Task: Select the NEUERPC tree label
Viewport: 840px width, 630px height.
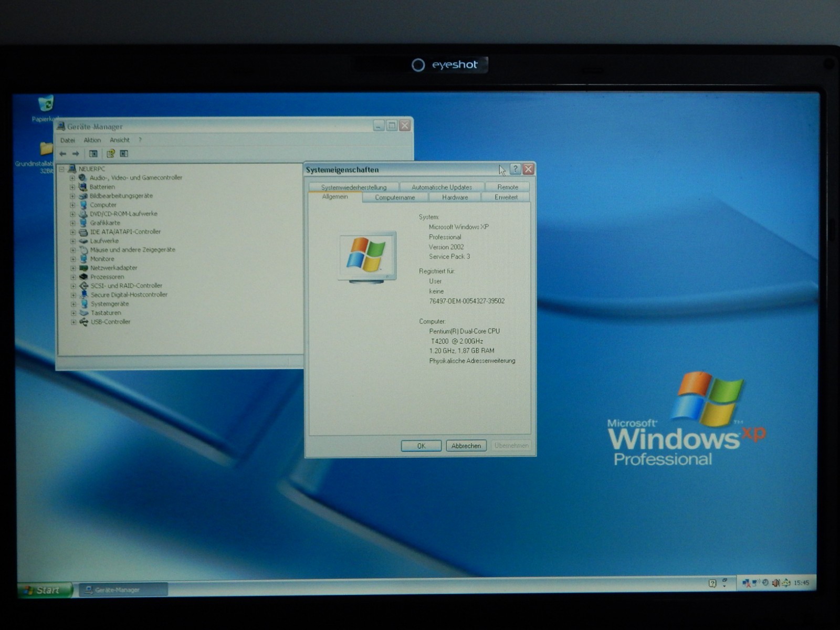Action: [92, 169]
